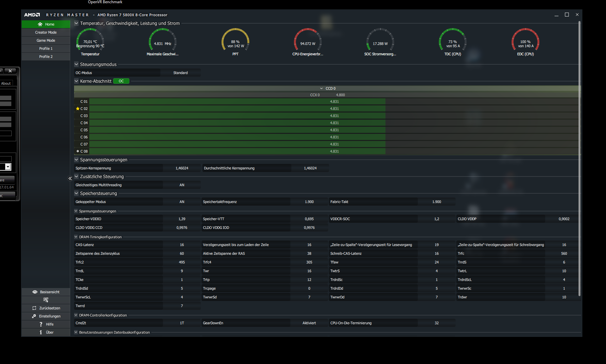
Task: Click the dot marker beside core C 08
Action: [x=78, y=151]
